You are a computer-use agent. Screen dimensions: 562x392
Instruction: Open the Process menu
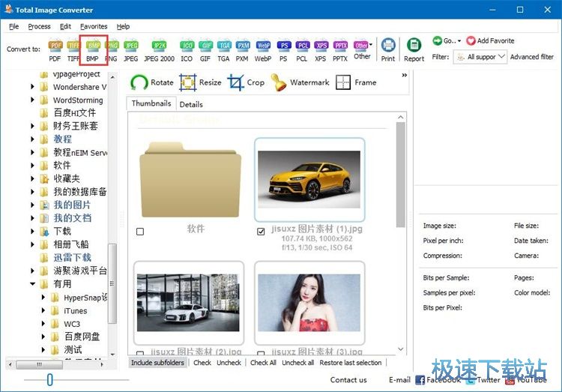(x=39, y=26)
